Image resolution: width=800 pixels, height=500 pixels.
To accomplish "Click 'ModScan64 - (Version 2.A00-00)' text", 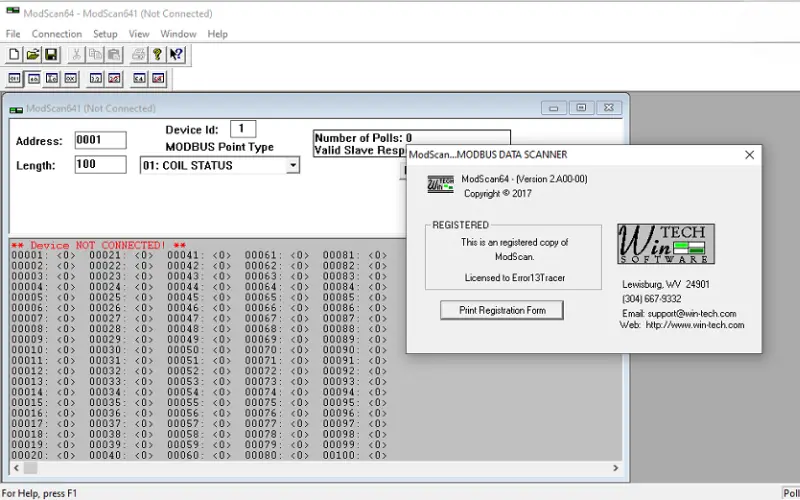I will 524,179.
